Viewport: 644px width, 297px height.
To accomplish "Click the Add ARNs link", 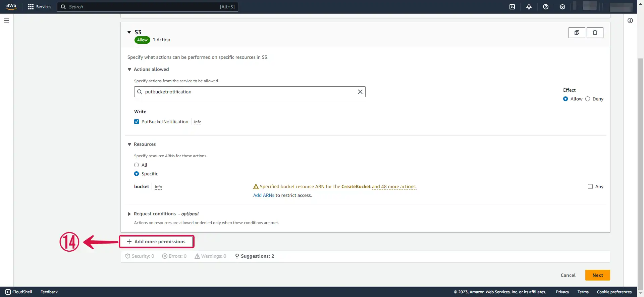I will tap(264, 195).
